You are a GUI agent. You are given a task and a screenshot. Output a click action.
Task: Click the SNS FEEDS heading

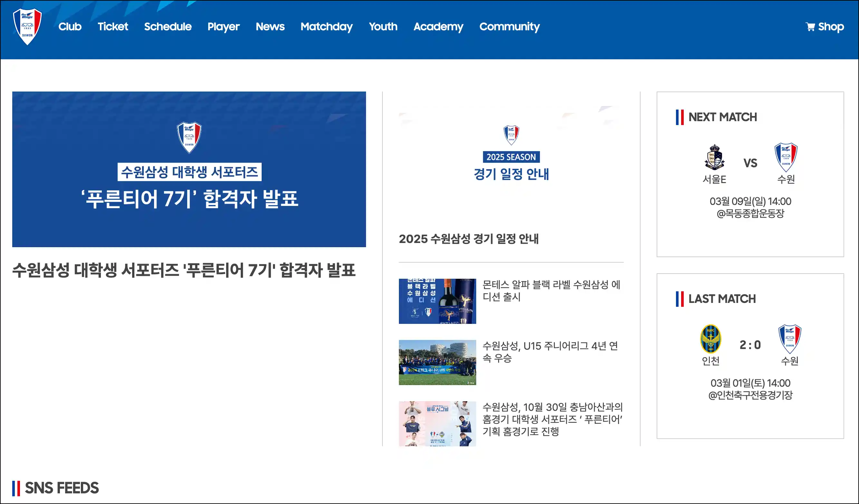pyautogui.click(x=62, y=488)
